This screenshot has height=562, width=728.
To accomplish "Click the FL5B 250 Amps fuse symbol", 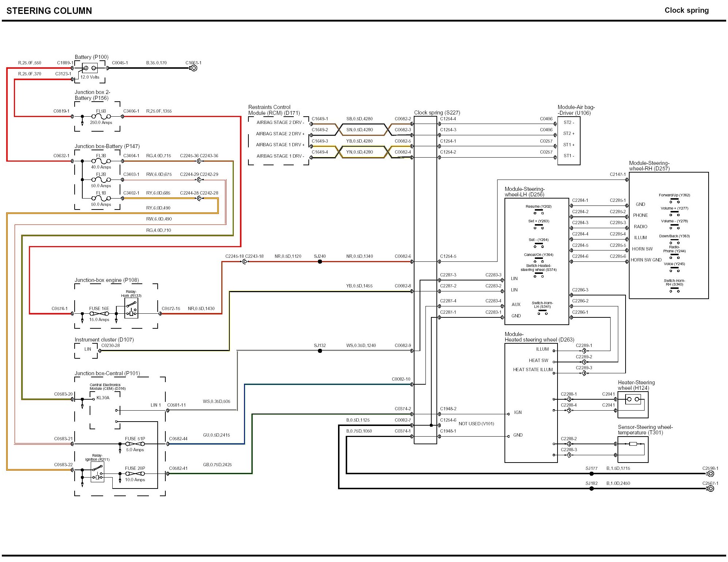I will click(x=101, y=117).
